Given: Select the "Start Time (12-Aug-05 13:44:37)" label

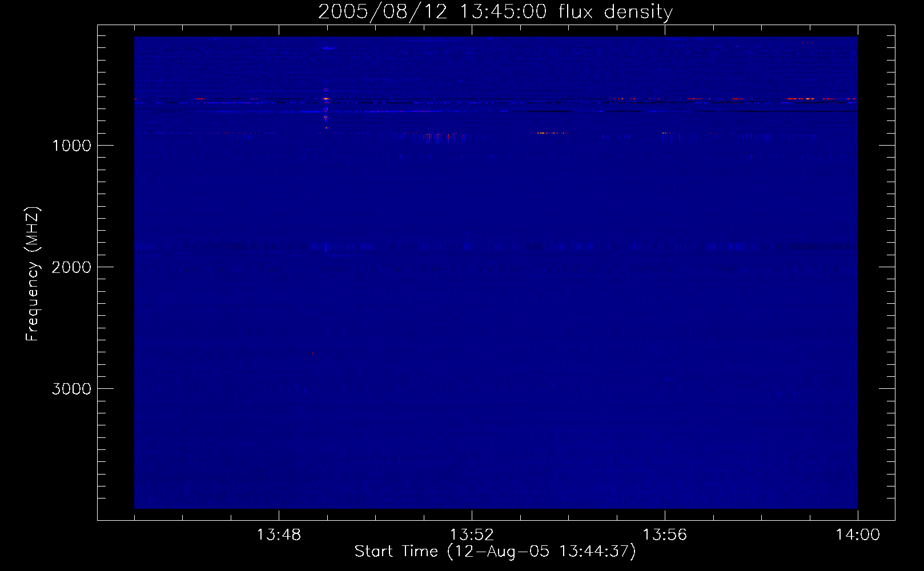Looking at the screenshot, I should (495, 552).
